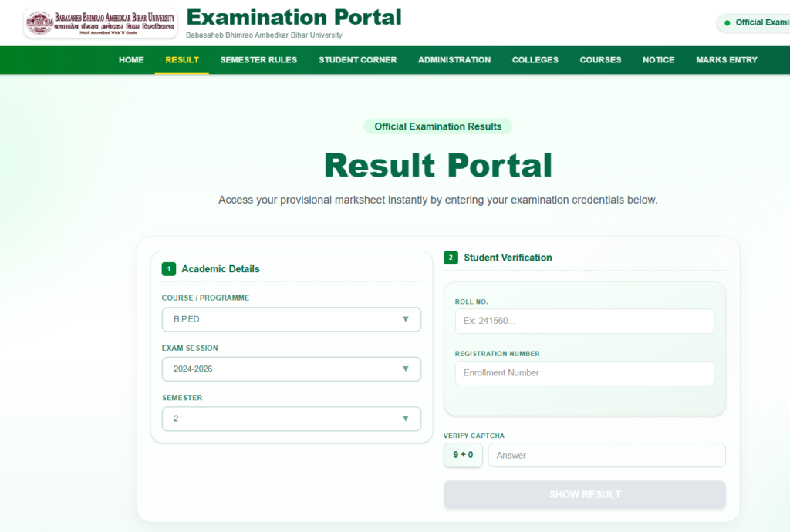Image resolution: width=790 pixels, height=532 pixels.
Task: Open SEMESTER RULES in navigation bar
Action: [258, 60]
